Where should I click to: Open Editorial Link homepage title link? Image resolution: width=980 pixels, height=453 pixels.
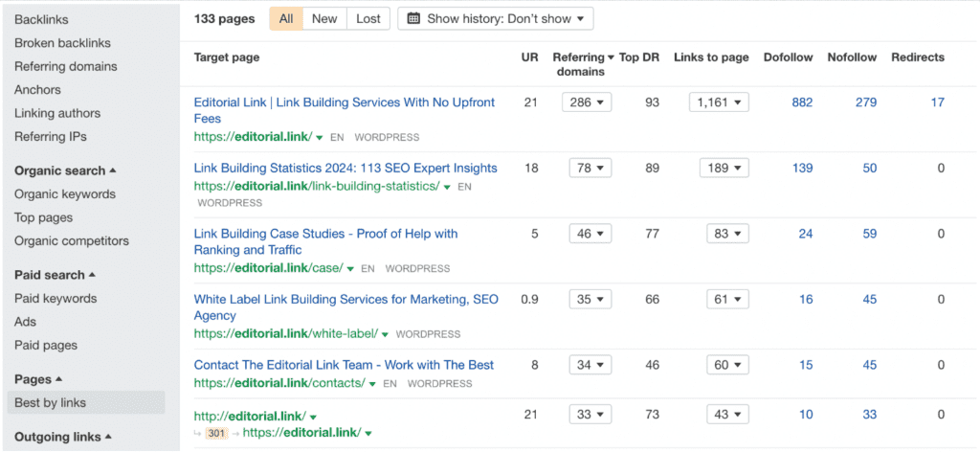345,110
